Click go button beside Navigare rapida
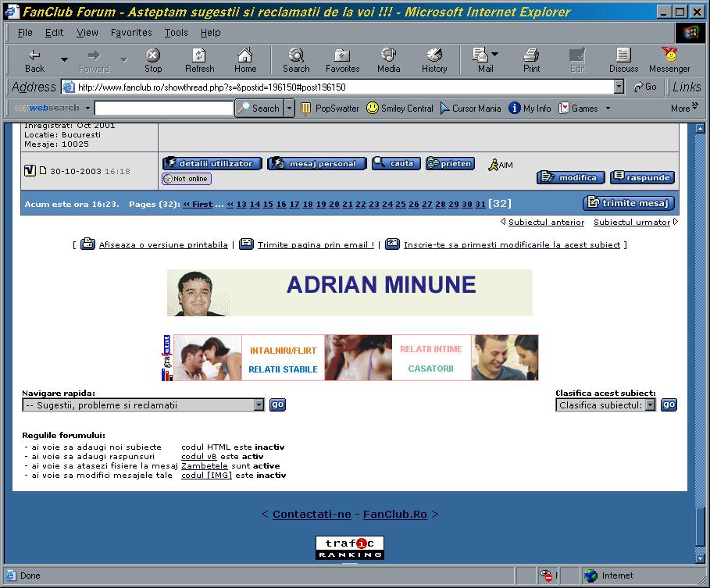Screen dimensions: 710x588 pyautogui.click(x=277, y=404)
